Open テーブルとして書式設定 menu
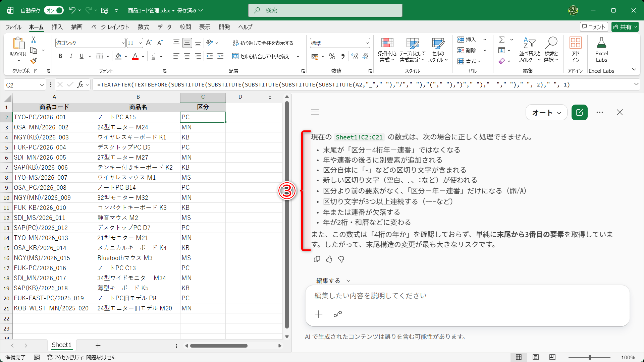The image size is (644, 362). [412, 50]
